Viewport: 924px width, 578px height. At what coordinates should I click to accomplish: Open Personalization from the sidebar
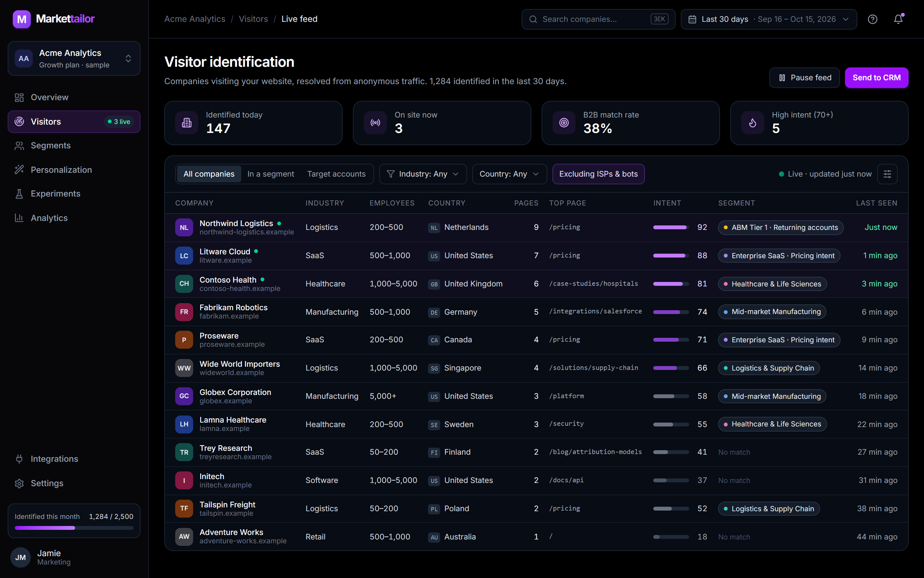point(74,170)
